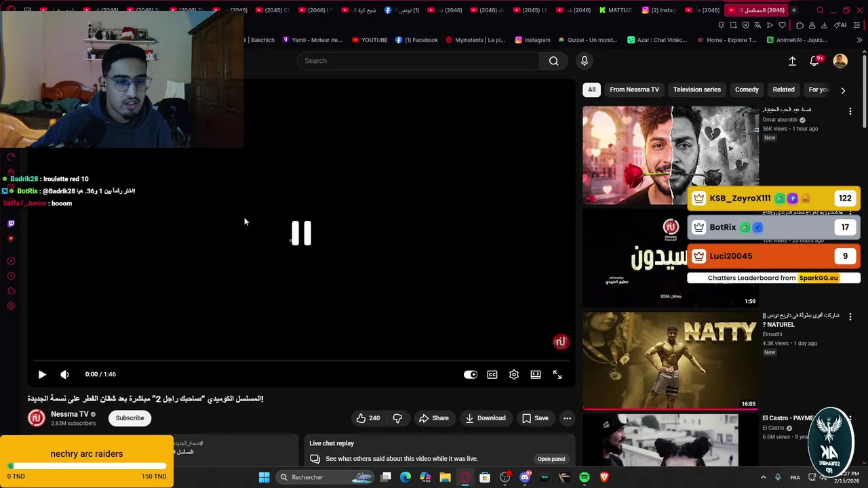Open browser downloads icon
Screen dimensions: 868x488
coord(824,25)
